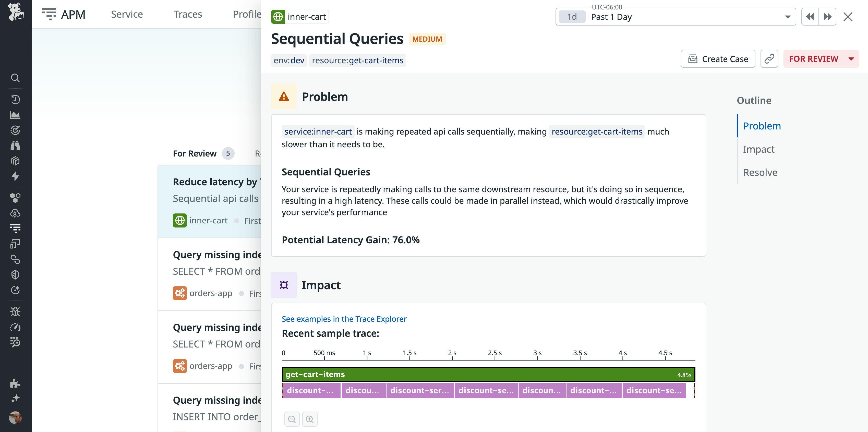Zoom out of the sample trace
The height and width of the screenshot is (432, 868).
292,419
